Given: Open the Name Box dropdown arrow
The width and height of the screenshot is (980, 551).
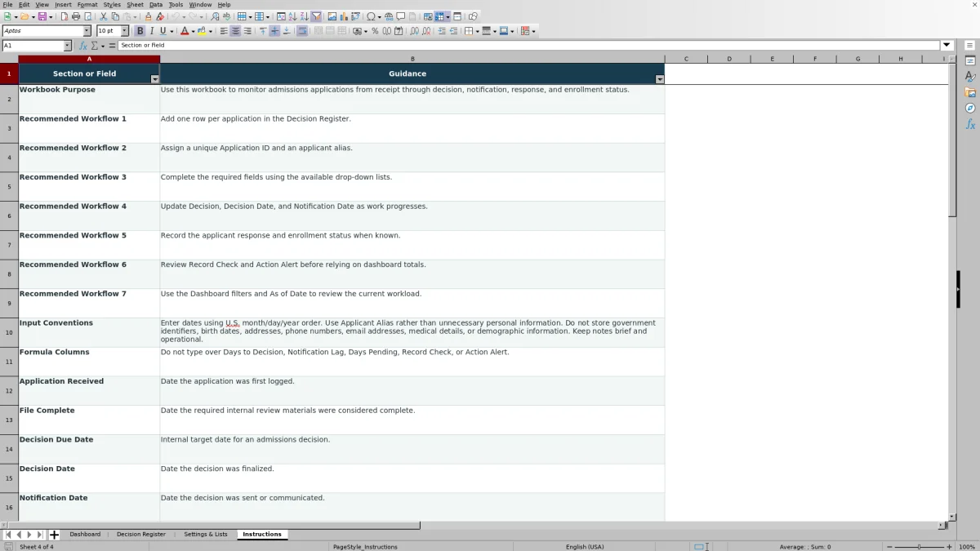Looking at the screenshot, I should click(67, 46).
